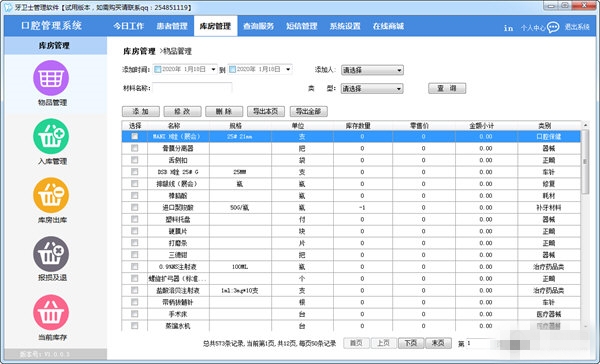Click the app logo in title bar
This screenshot has height=364, width=600.
pyautogui.click(x=8, y=7)
